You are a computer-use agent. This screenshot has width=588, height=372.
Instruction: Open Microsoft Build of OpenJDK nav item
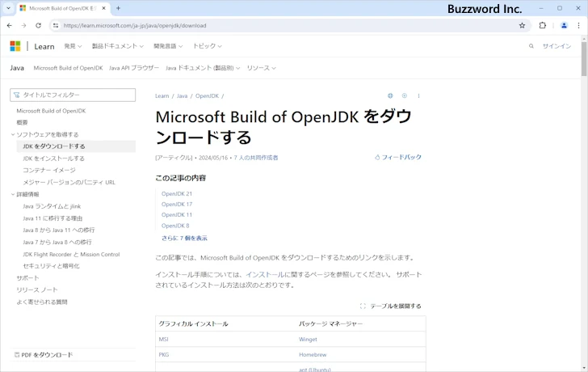(x=68, y=68)
